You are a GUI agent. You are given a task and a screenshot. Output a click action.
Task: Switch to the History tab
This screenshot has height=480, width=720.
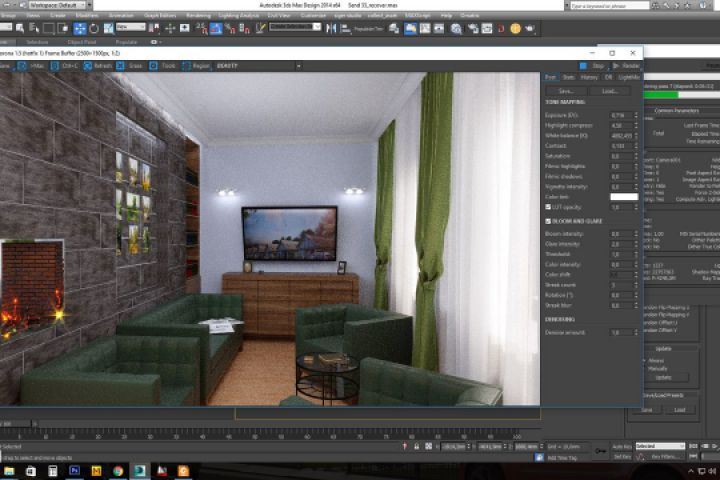[x=589, y=78]
